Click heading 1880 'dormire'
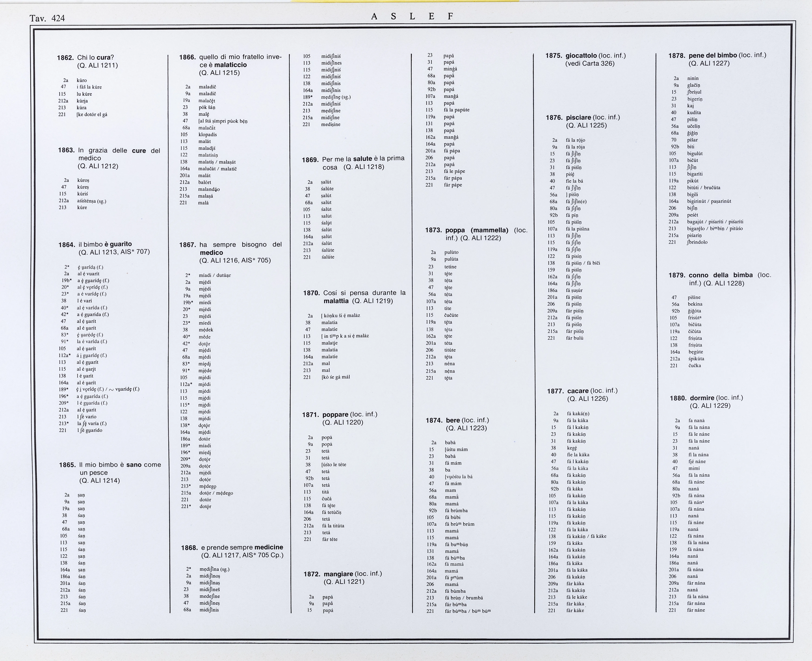The image size is (812, 661). (x=702, y=398)
